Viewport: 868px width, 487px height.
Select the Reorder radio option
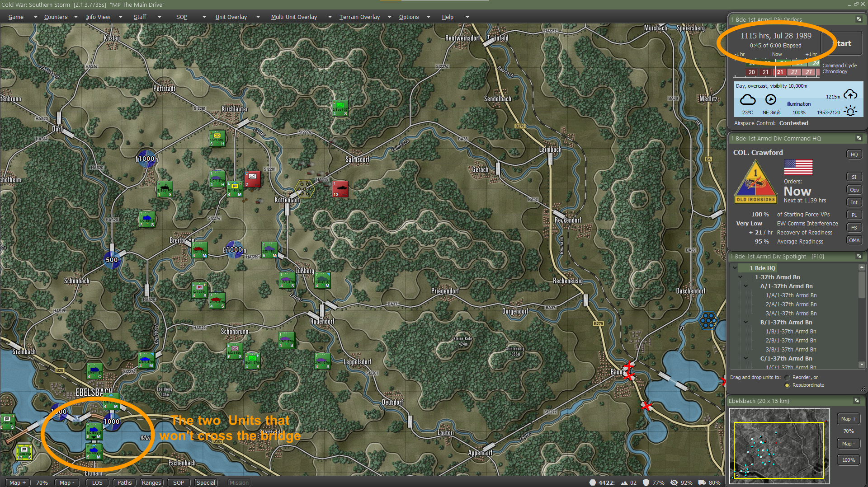tap(787, 377)
